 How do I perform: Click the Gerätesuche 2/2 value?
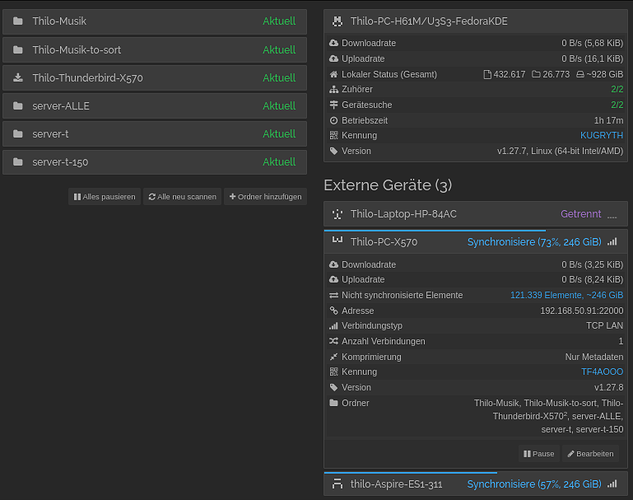[x=617, y=105]
